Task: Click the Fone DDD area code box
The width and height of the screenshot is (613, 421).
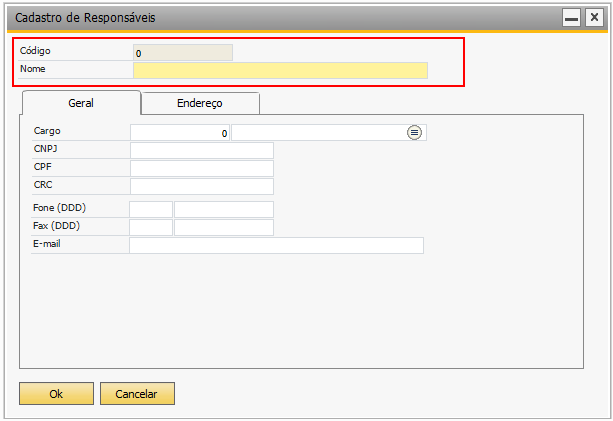Action: coord(151,210)
